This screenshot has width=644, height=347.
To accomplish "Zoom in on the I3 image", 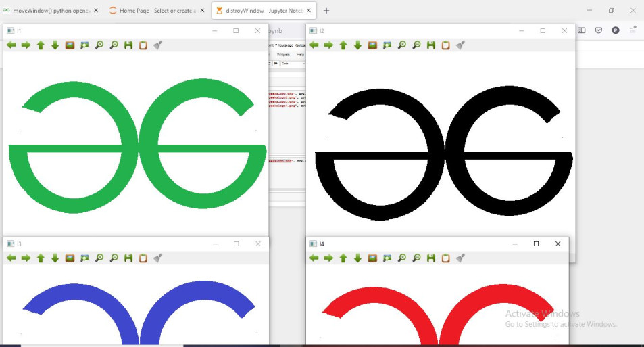I will tap(99, 258).
